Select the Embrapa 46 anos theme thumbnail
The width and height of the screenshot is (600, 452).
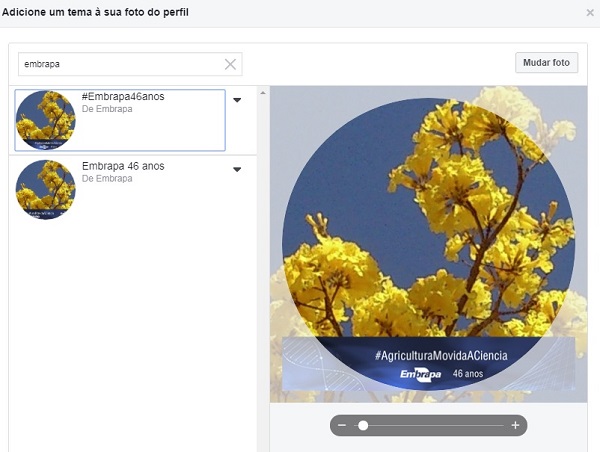pyautogui.click(x=46, y=190)
